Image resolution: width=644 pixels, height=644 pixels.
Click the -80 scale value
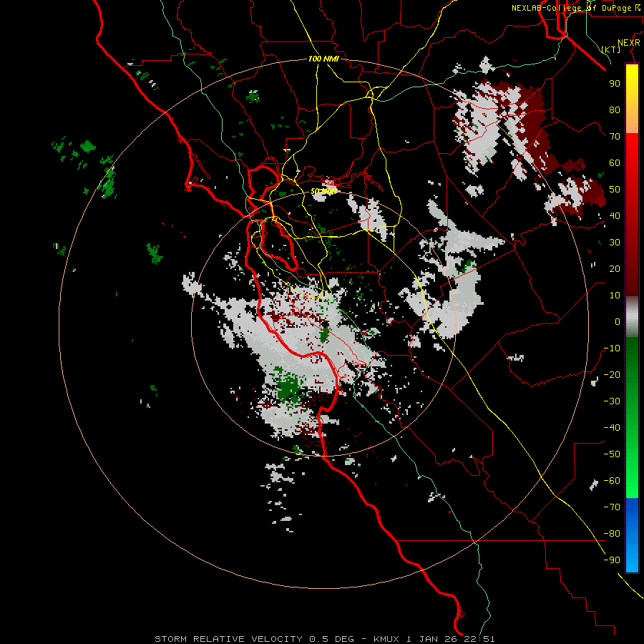pos(612,534)
